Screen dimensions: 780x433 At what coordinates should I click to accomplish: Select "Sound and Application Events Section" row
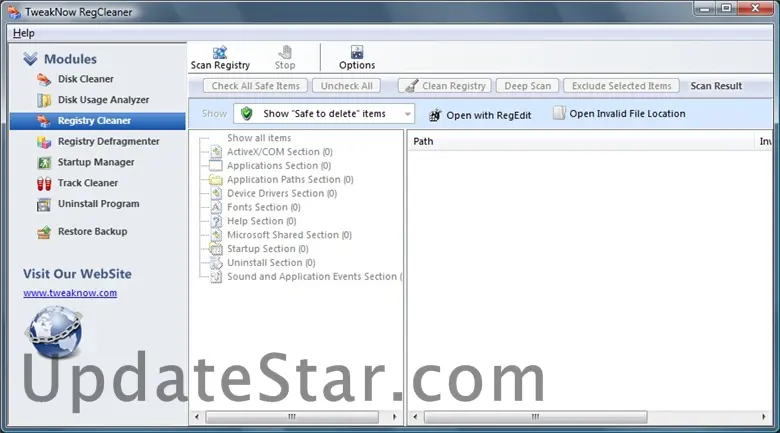314,277
